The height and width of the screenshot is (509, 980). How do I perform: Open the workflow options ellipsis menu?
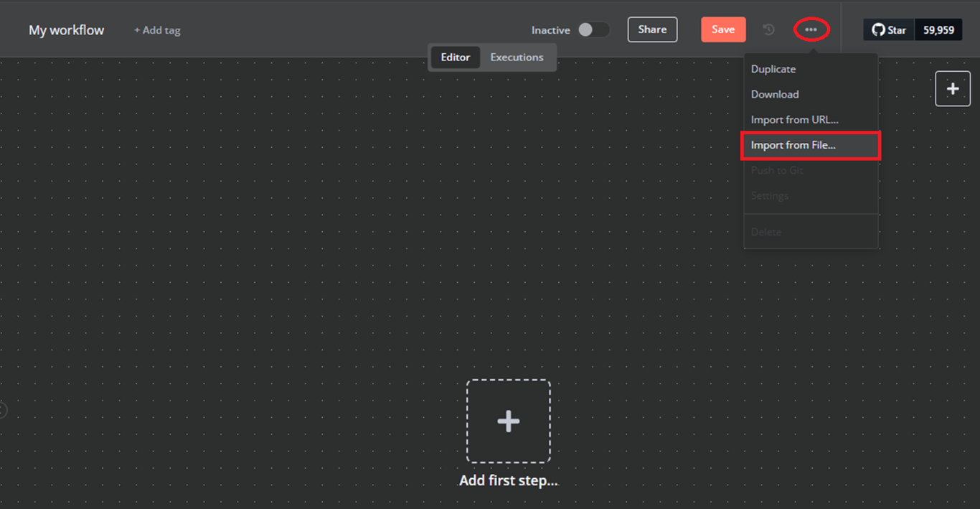click(x=811, y=29)
